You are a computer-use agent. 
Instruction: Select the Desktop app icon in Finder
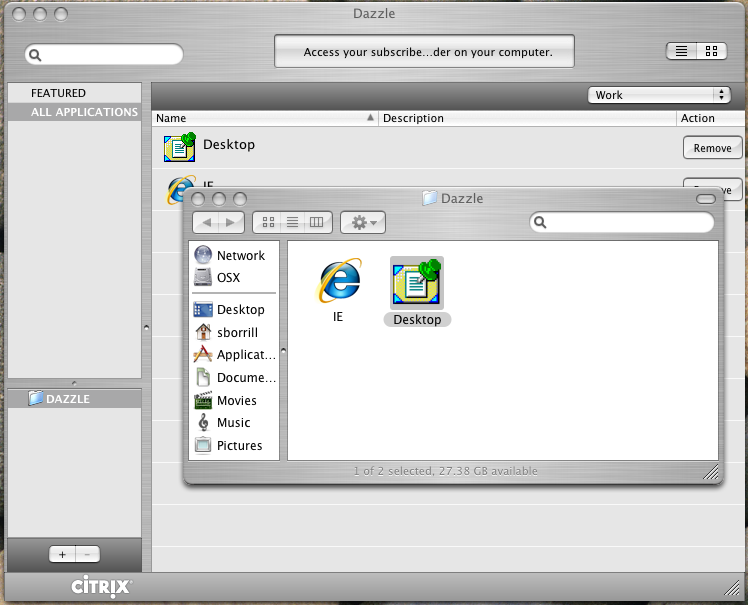coord(416,282)
